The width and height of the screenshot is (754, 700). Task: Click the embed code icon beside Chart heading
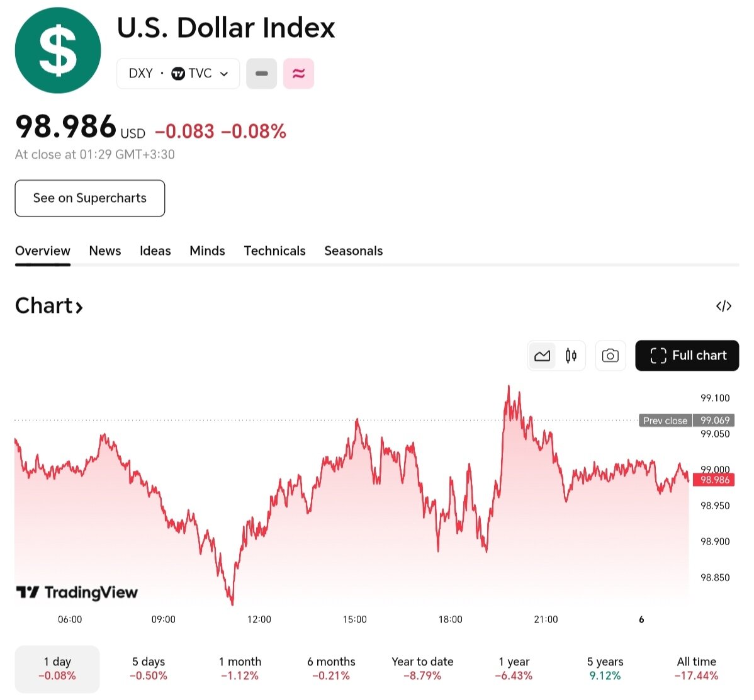724,306
